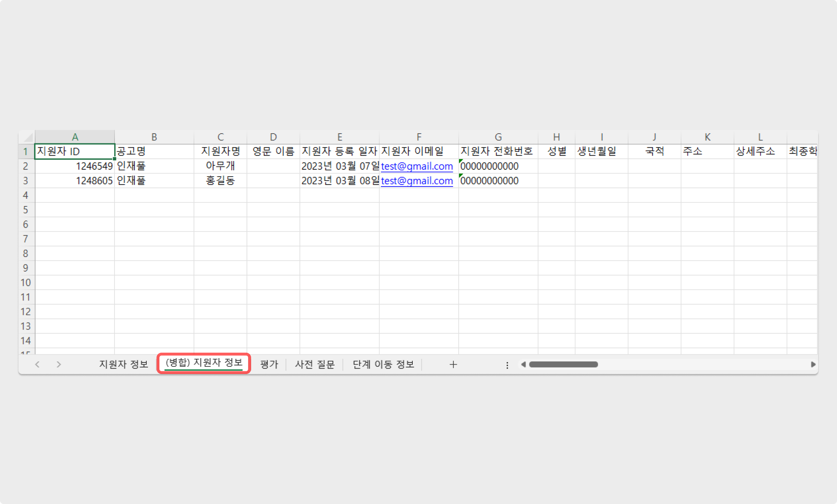Open test@gmail.com link in row 3
Image resolution: width=837 pixels, height=504 pixels.
417,181
